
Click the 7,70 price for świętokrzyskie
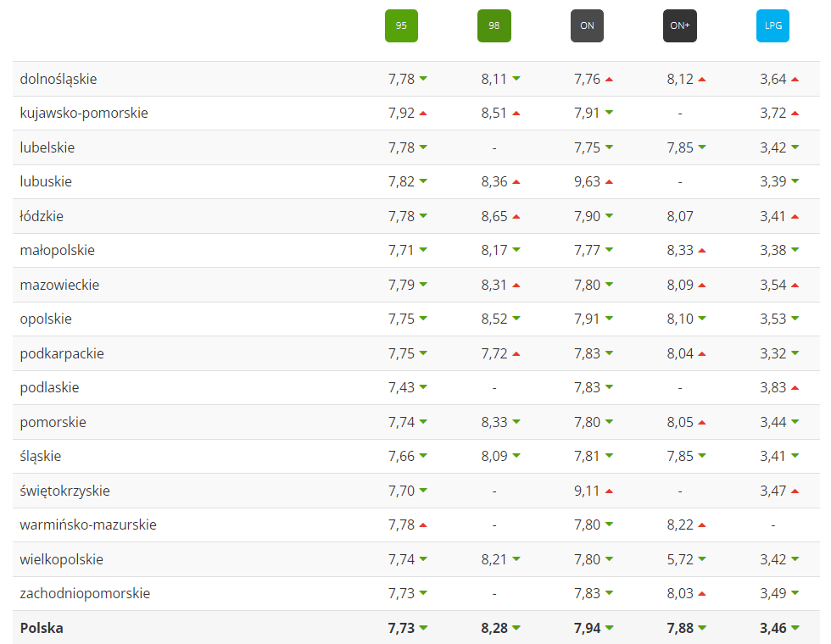(x=401, y=491)
